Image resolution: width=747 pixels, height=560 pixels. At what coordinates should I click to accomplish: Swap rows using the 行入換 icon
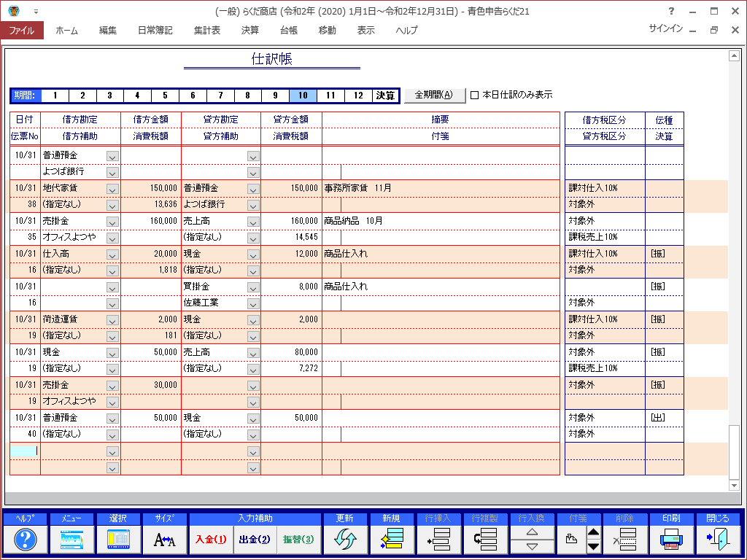coord(532,539)
